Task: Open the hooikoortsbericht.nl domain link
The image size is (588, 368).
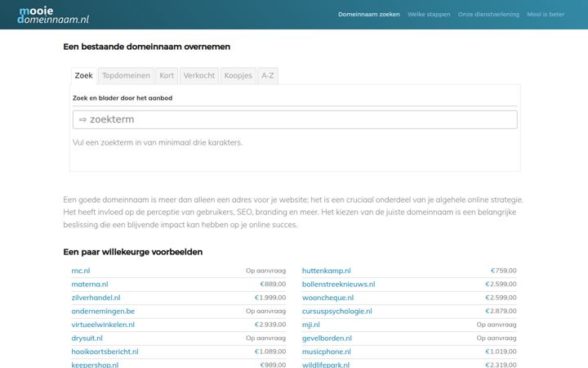Action: (x=105, y=352)
